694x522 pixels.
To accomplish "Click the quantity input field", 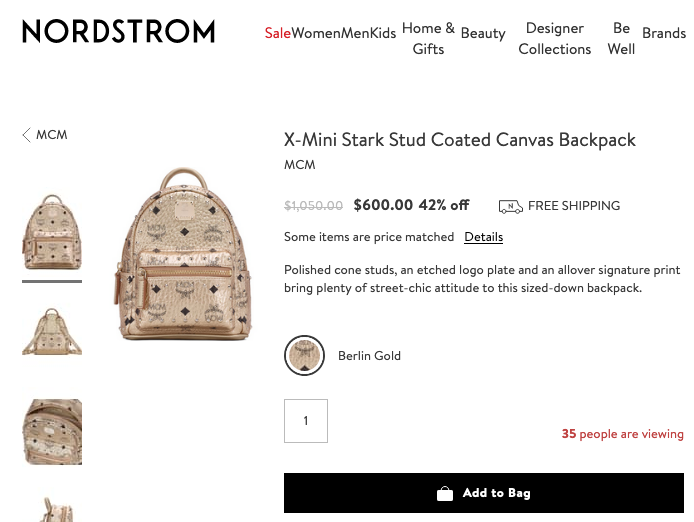I will coord(306,421).
